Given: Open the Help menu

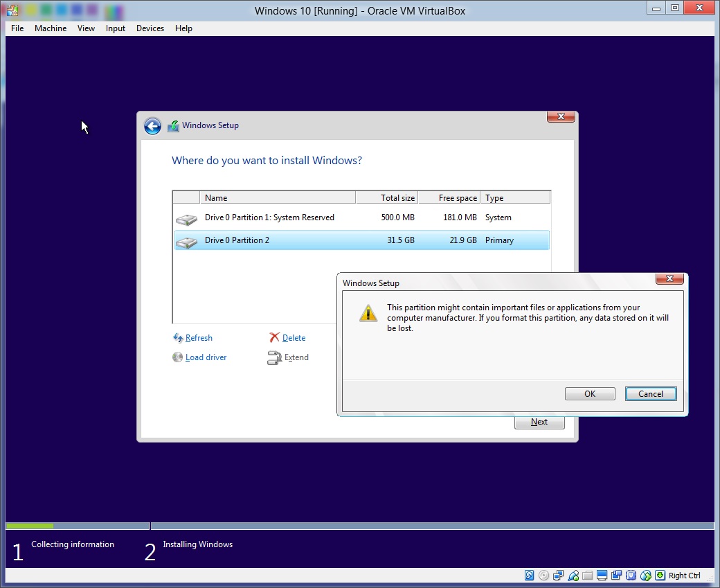Looking at the screenshot, I should point(183,28).
